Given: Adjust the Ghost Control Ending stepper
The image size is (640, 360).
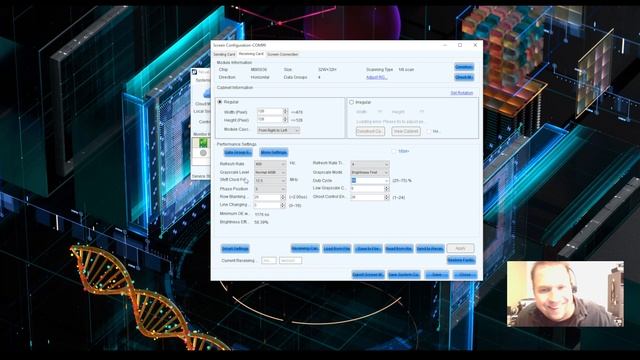Looking at the screenshot, I should pyautogui.click(x=387, y=197).
